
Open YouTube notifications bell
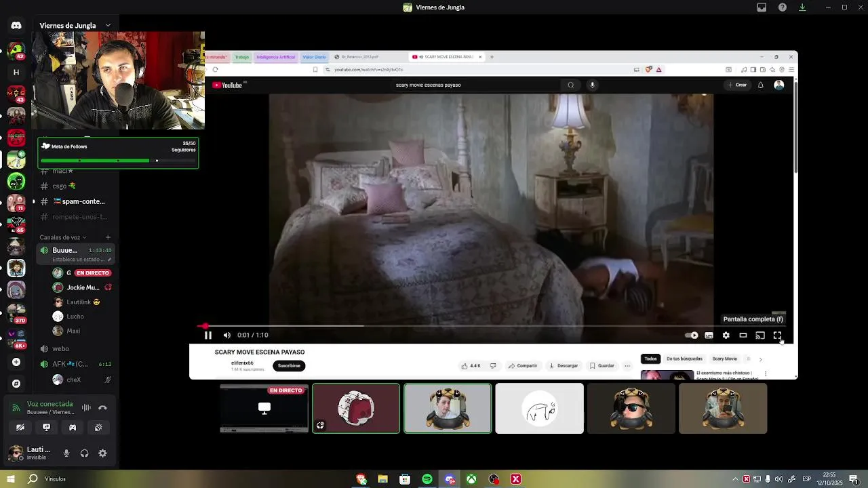click(760, 85)
